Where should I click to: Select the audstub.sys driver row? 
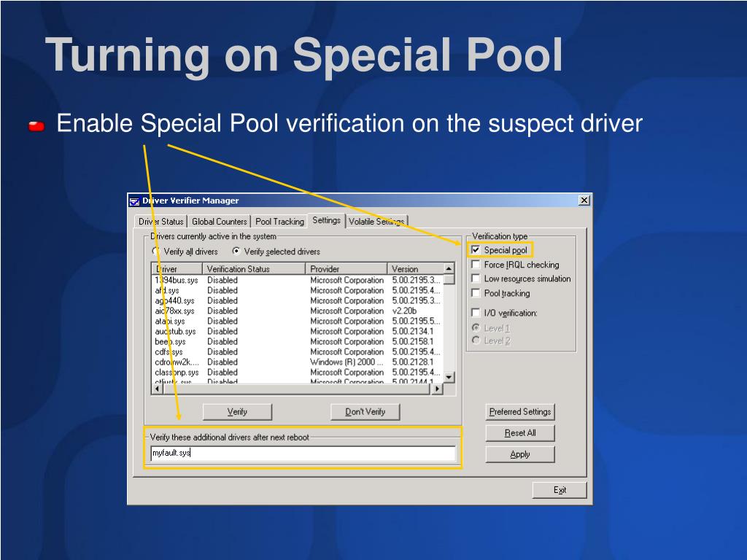tap(298, 331)
